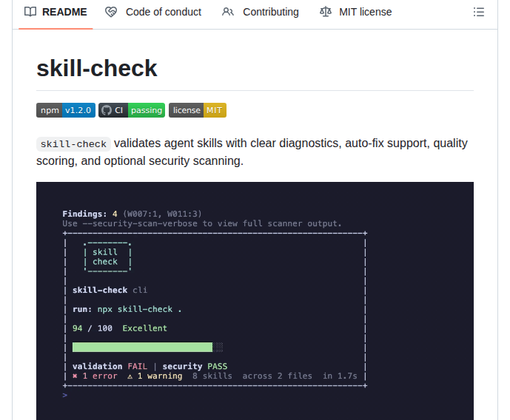Click the 'in 1.7s' timing text
The width and height of the screenshot is (510, 420).
[x=340, y=376]
